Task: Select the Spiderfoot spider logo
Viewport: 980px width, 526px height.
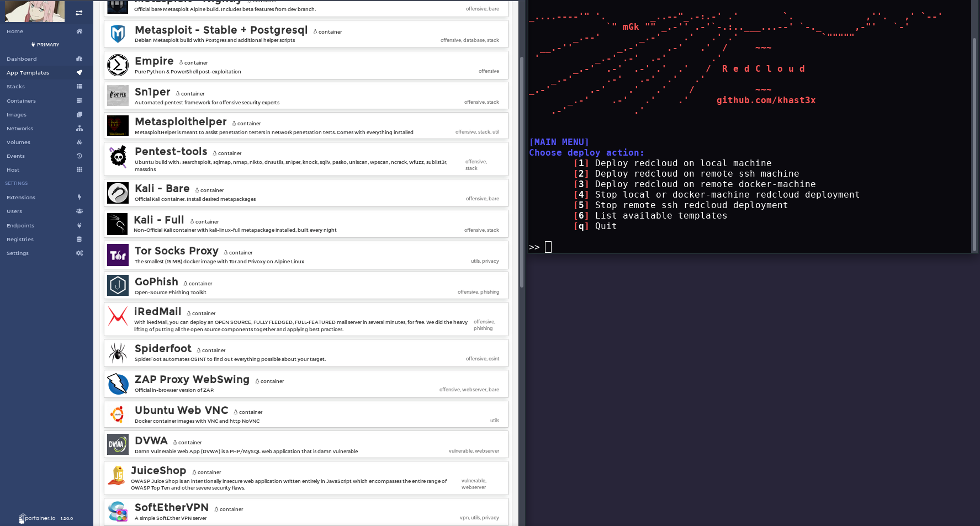Action: (118, 353)
